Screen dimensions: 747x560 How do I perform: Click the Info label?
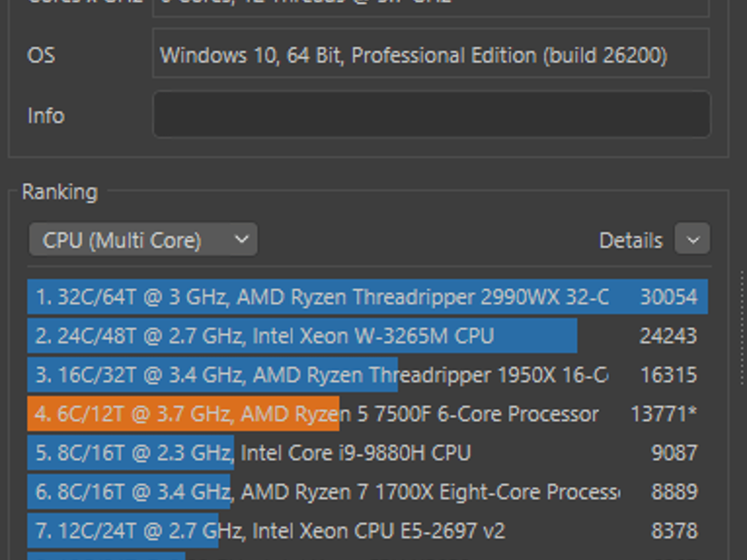(x=46, y=116)
